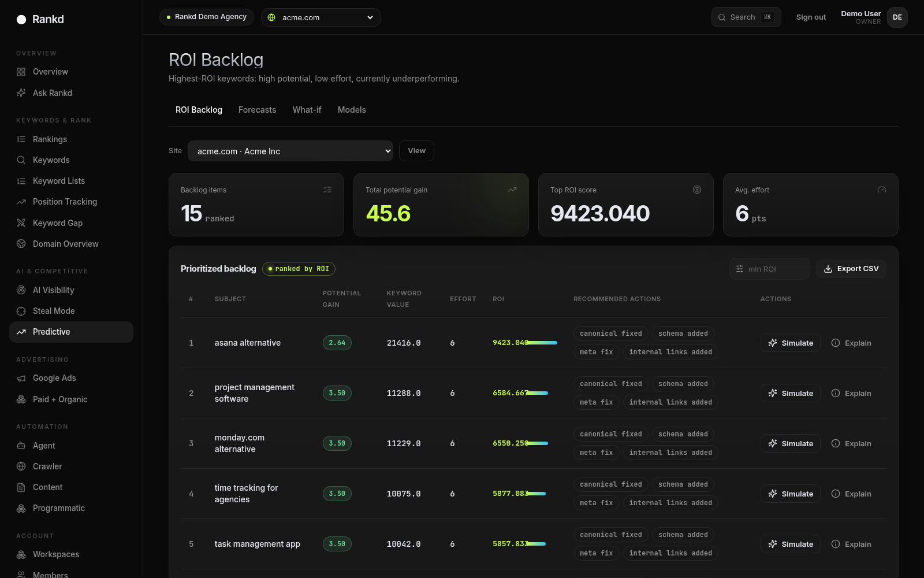Click 'canonical fixed' tag in monday.com row
This screenshot has height=578, width=924.
coord(611,434)
